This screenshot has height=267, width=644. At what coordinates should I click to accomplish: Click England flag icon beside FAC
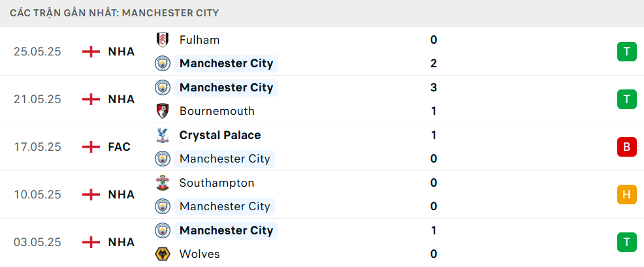pyautogui.click(x=91, y=147)
